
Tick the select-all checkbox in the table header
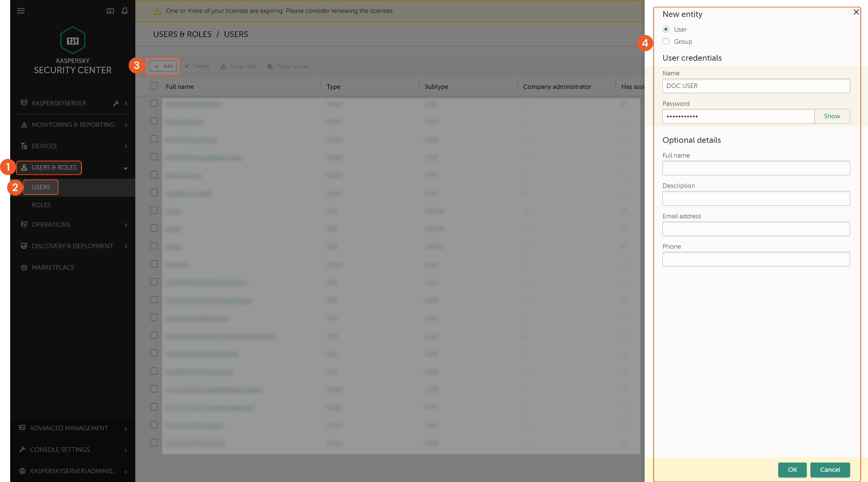click(x=154, y=86)
